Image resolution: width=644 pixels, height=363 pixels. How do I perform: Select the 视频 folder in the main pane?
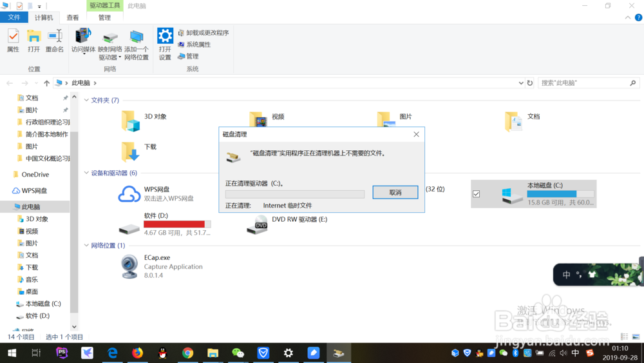(x=267, y=119)
